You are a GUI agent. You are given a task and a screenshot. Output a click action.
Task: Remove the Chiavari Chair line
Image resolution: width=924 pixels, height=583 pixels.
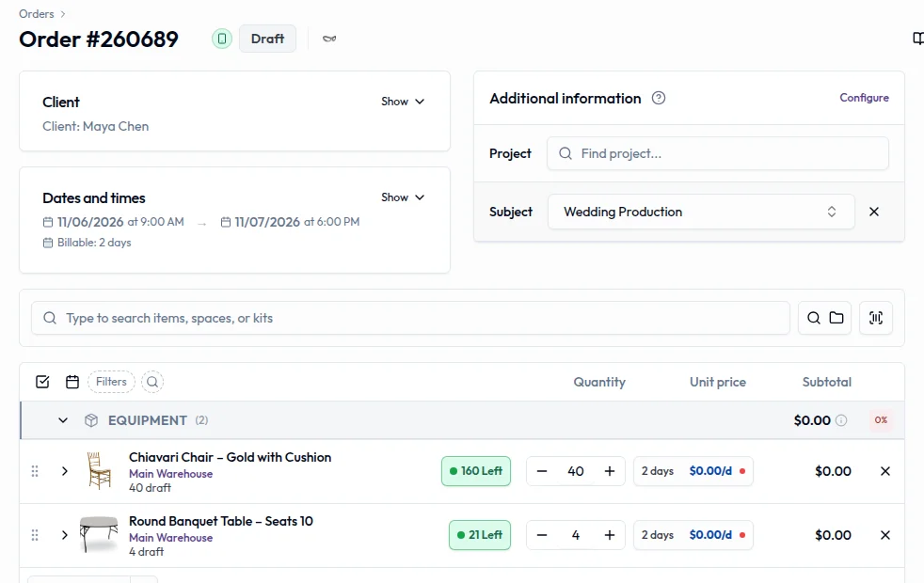tap(885, 471)
